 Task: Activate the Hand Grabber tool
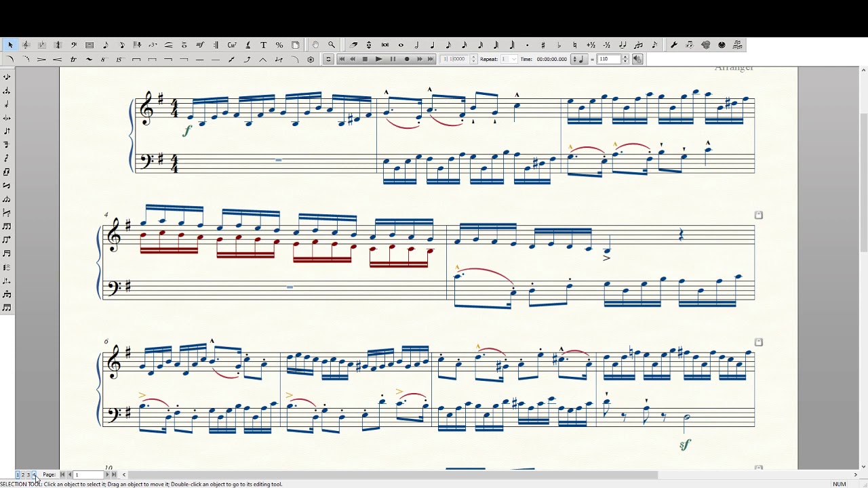316,45
